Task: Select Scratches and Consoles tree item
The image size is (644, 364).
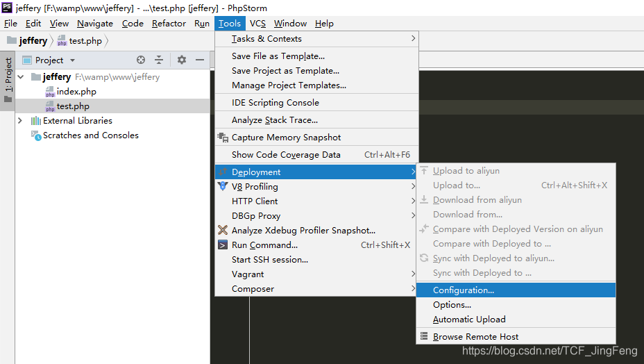Action: pos(113,135)
